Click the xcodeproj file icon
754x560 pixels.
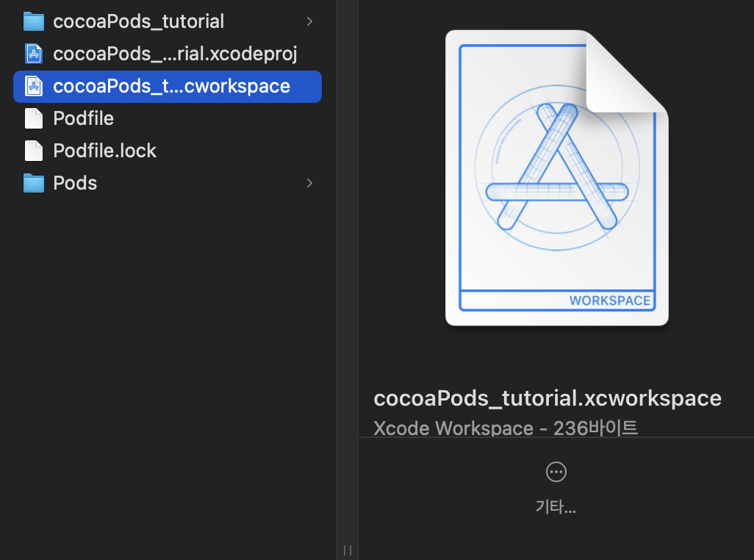34,54
